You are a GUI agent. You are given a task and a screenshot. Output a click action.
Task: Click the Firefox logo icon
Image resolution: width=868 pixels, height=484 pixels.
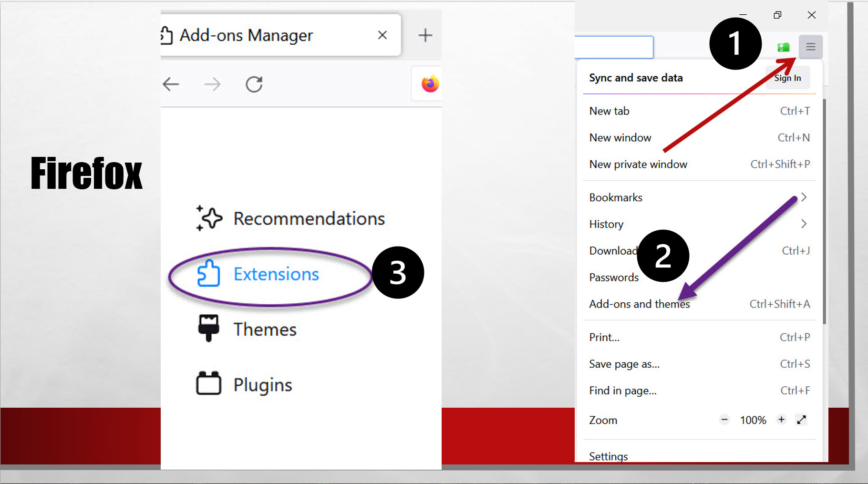tap(430, 84)
